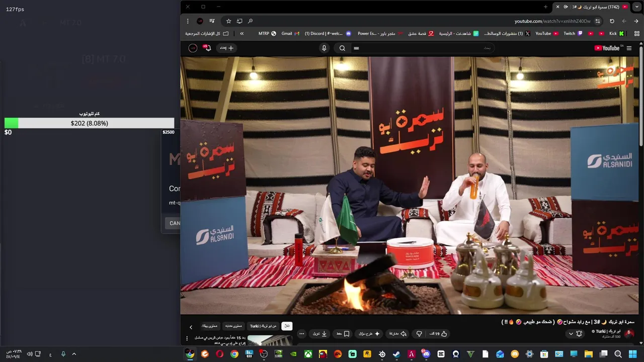Open the Twitch bookmark
The height and width of the screenshot is (362, 644).
point(573,34)
